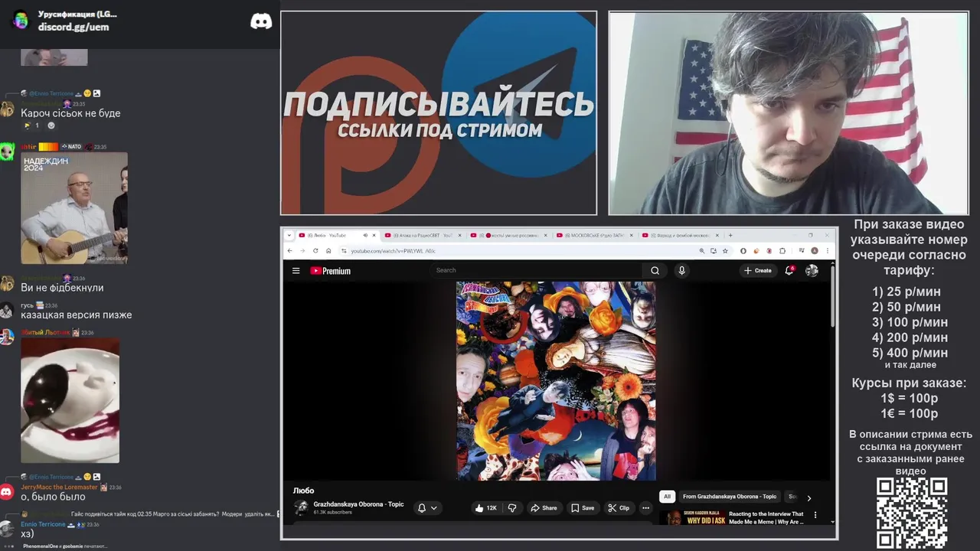980x551 pixels.
Task: Click the spoon and dessert image in chat
Action: (70, 400)
